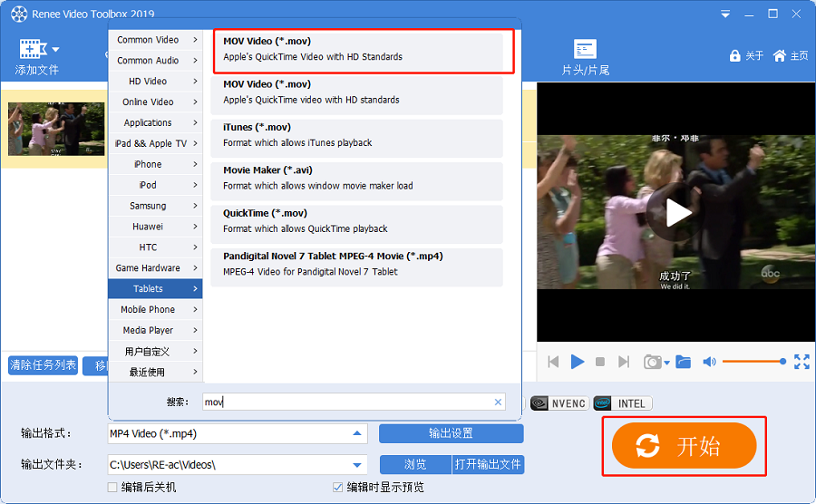The height and width of the screenshot is (504, 816).
Task: Click the 片头/片尾 intro-outro icon
Action: [585, 49]
